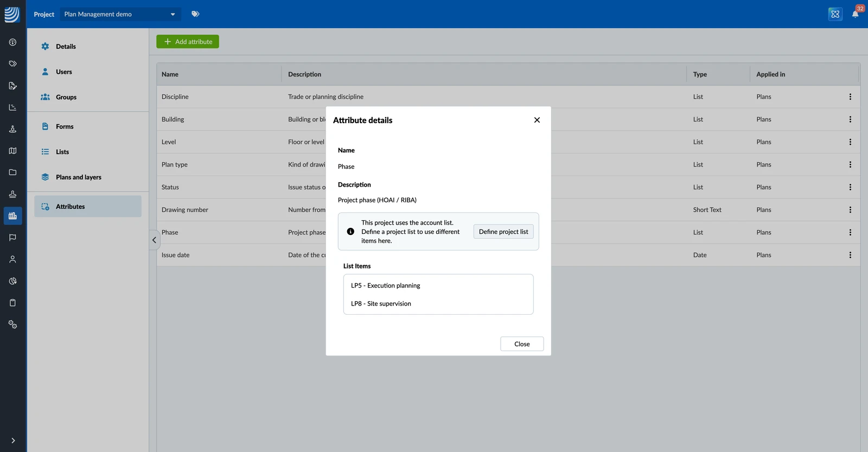This screenshot has width=868, height=452.
Task: Open three-dot menu for Discipline row
Action: coord(850,97)
